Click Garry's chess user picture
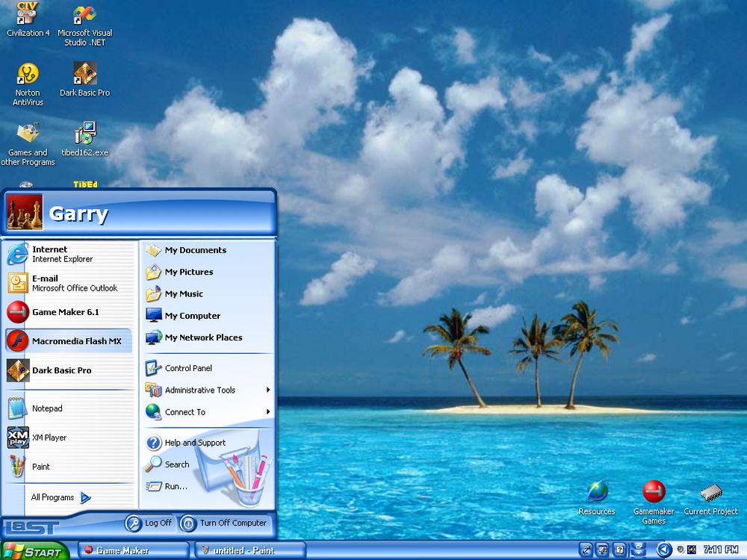 (25, 212)
